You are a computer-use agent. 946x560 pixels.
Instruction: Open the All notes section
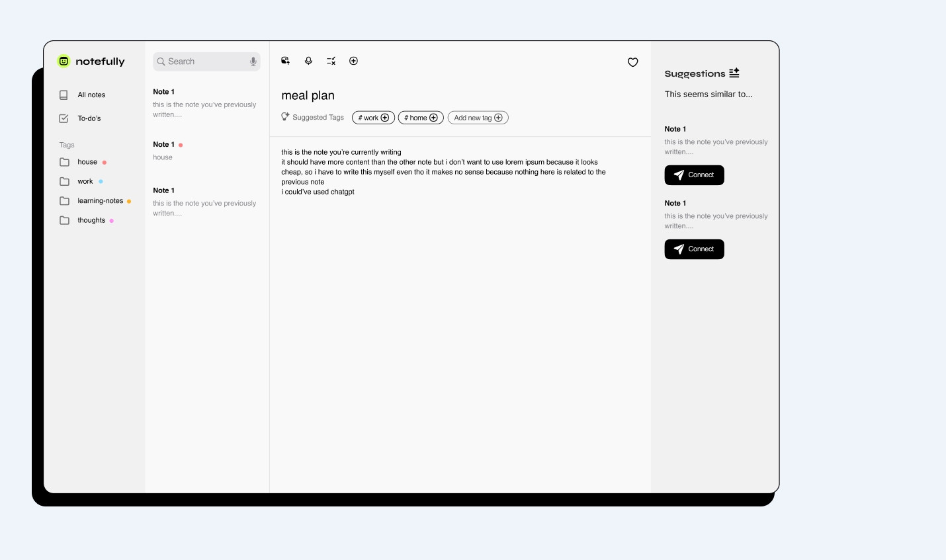click(91, 95)
